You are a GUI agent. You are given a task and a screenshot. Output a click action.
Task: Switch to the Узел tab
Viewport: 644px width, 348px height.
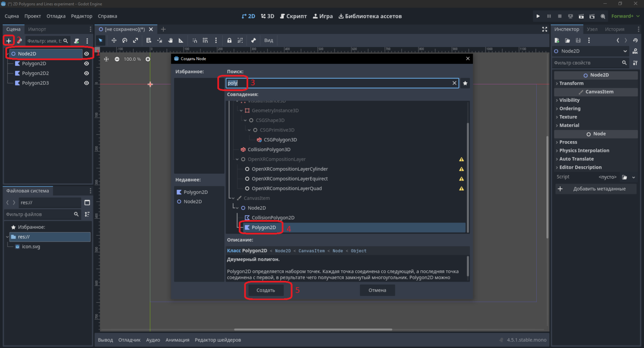(592, 29)
